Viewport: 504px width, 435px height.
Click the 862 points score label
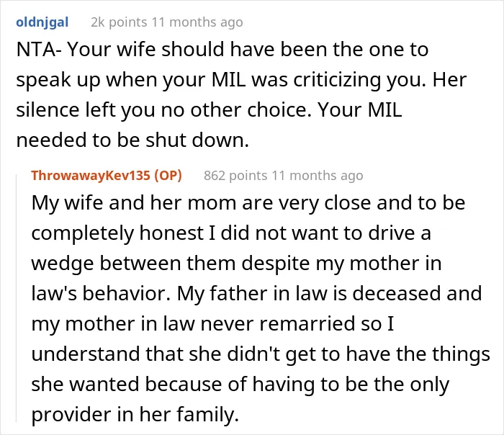click(x=235, y=176)
